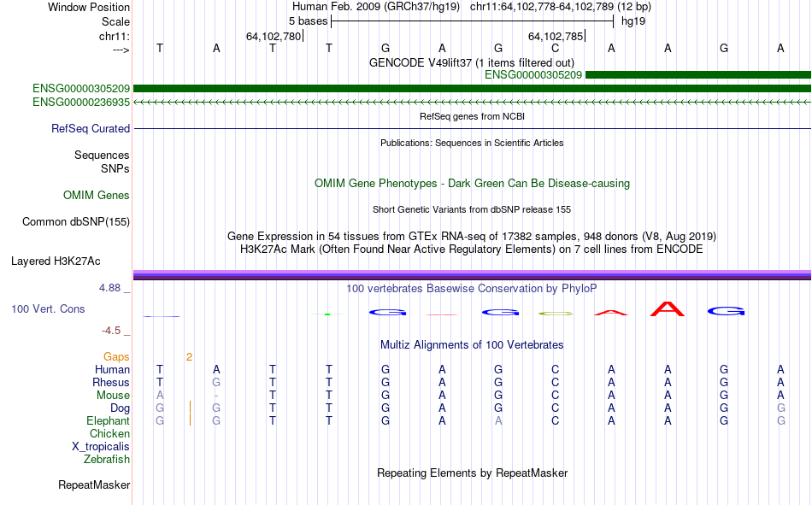The width and height of the screenshot is (812, 505).
Task: Click the large red A conservation logo
Action: pos(668,309)
